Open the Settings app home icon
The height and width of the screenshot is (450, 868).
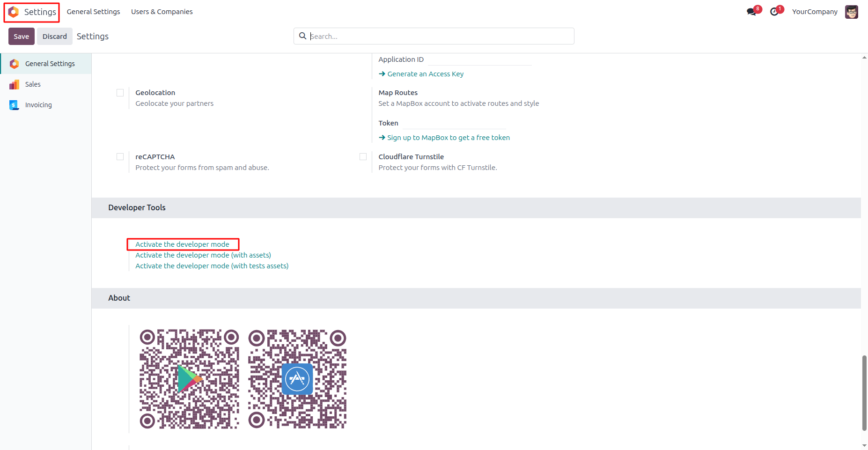[14, 12]
